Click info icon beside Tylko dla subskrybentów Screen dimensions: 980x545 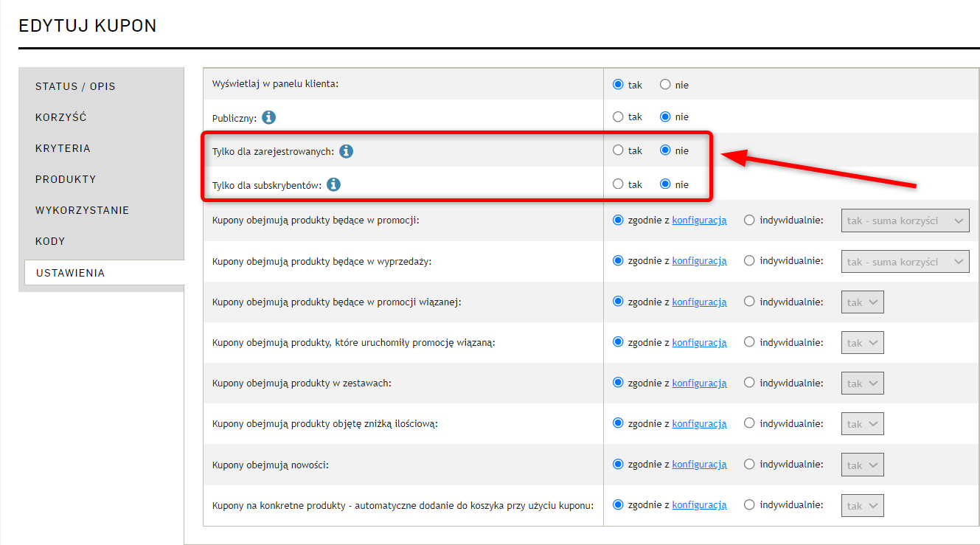pos(333,184)
